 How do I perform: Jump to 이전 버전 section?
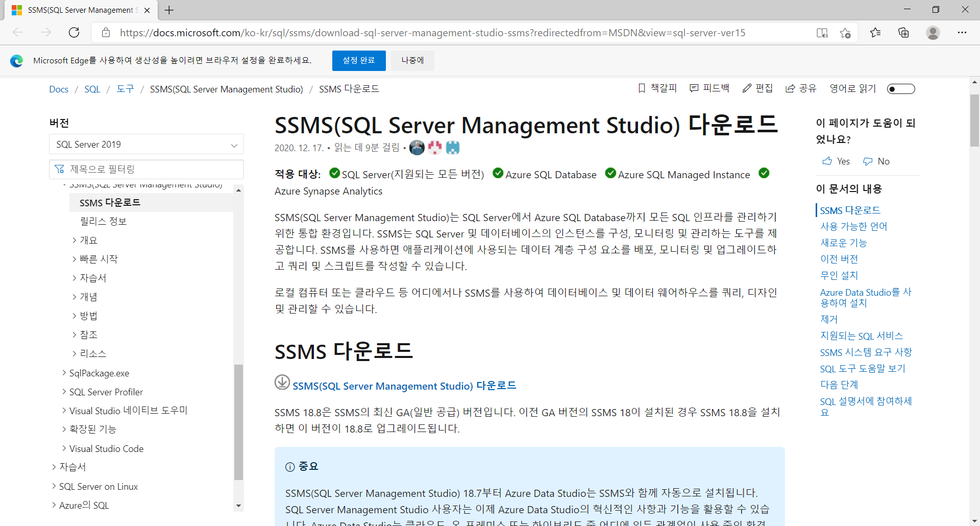tap(839, 259)
